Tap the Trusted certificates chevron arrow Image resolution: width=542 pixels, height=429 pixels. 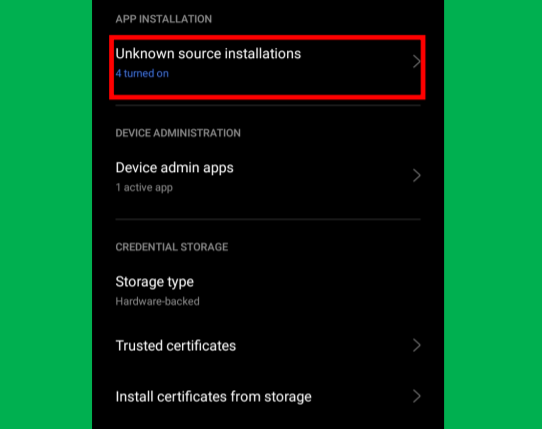[x=417, y=345]
